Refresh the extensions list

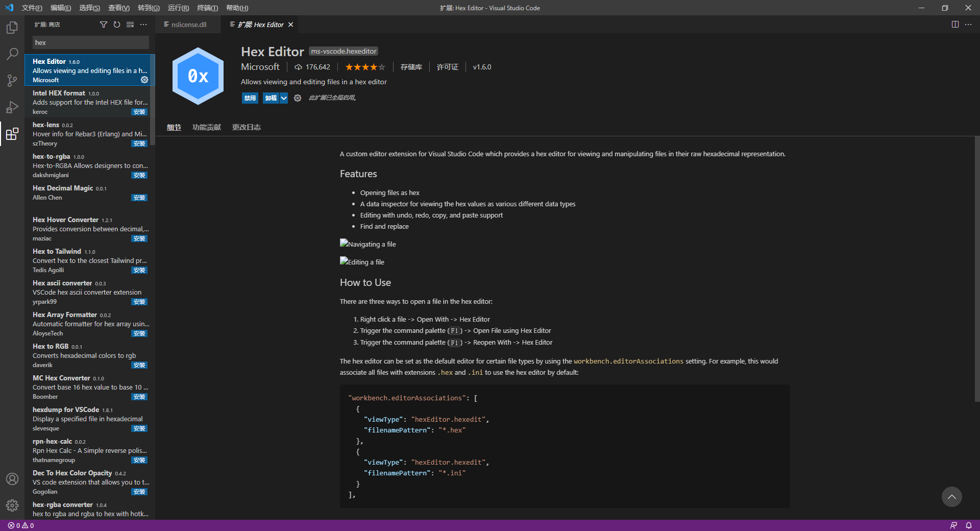coord(117,25)
